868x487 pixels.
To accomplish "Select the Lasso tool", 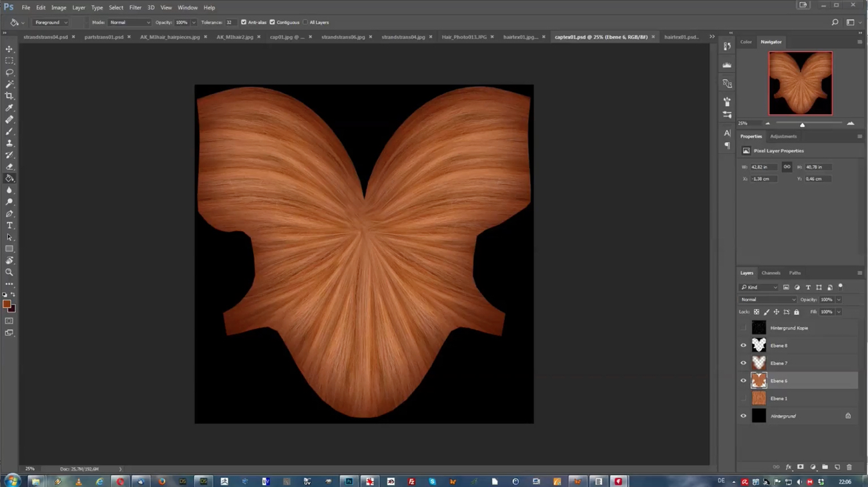I will [x=9, y=72].
